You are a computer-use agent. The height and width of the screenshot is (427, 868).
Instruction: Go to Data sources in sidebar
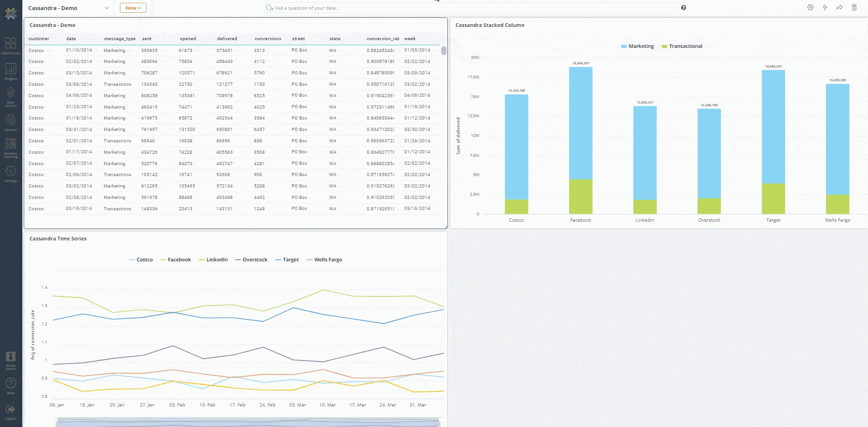[10, 96]
